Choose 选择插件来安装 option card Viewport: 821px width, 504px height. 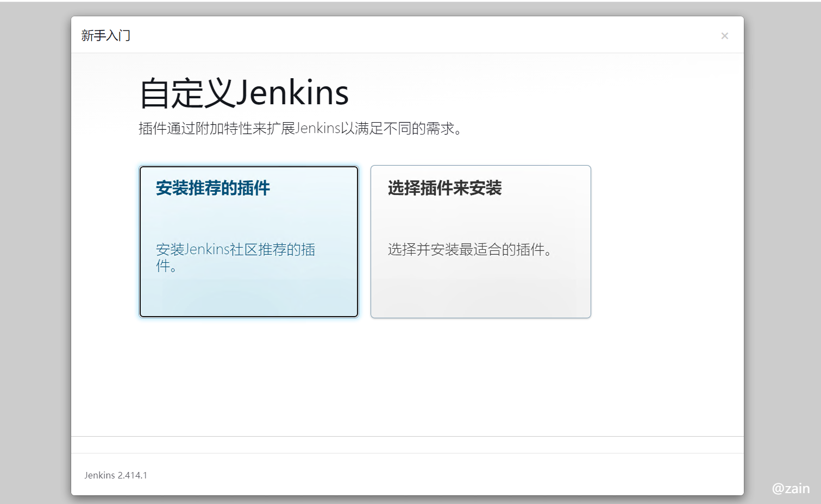tap(480, 242)
